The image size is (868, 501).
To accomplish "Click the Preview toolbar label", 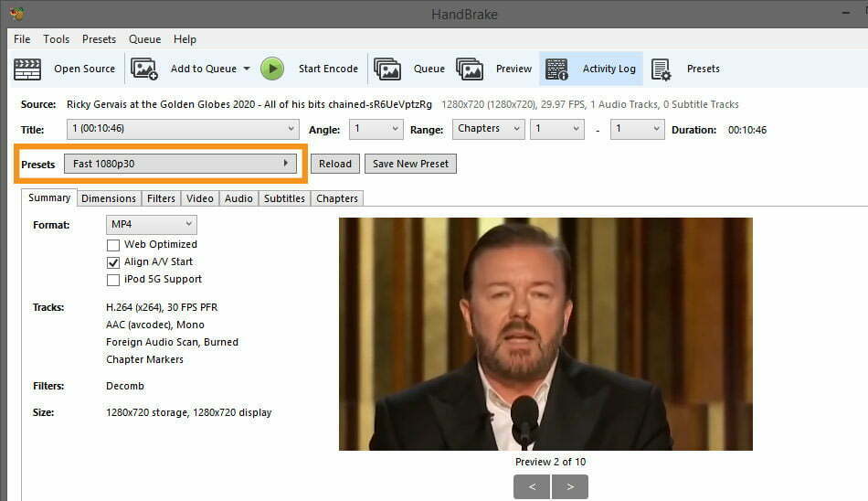I will (513, 69).
